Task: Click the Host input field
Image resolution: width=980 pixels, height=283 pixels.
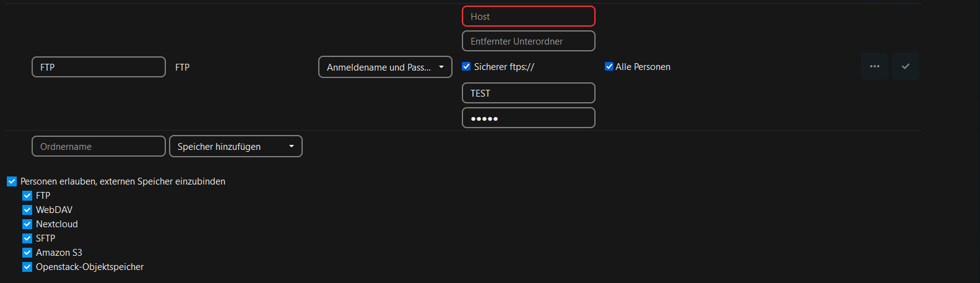Action: tap(528, 16)
